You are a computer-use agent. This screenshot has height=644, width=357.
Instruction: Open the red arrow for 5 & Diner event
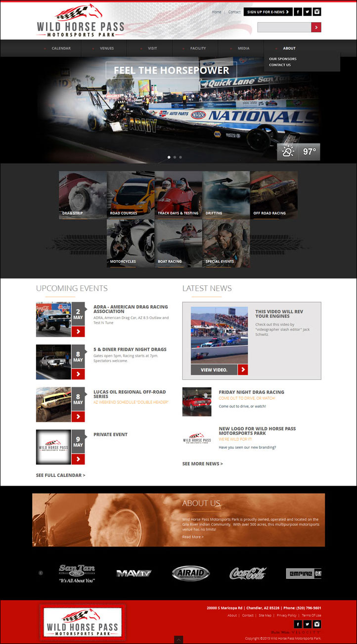pos(78,374)
